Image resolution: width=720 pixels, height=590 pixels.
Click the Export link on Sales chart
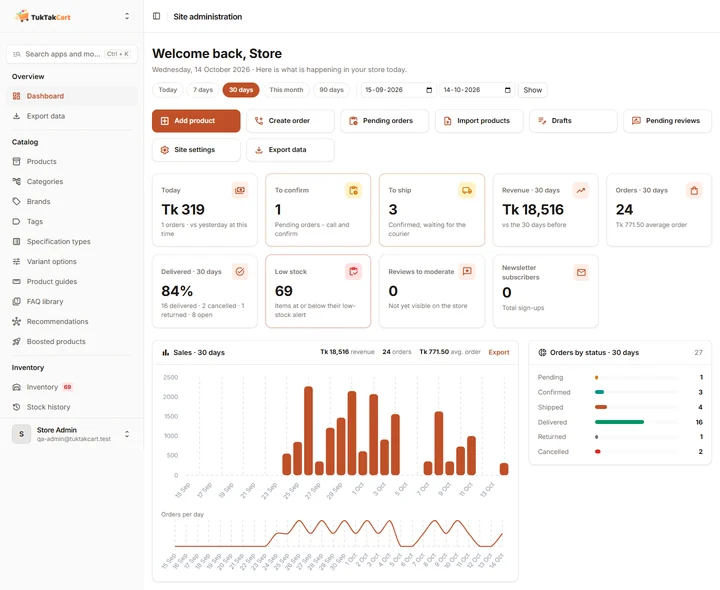(x=499, y=352)
